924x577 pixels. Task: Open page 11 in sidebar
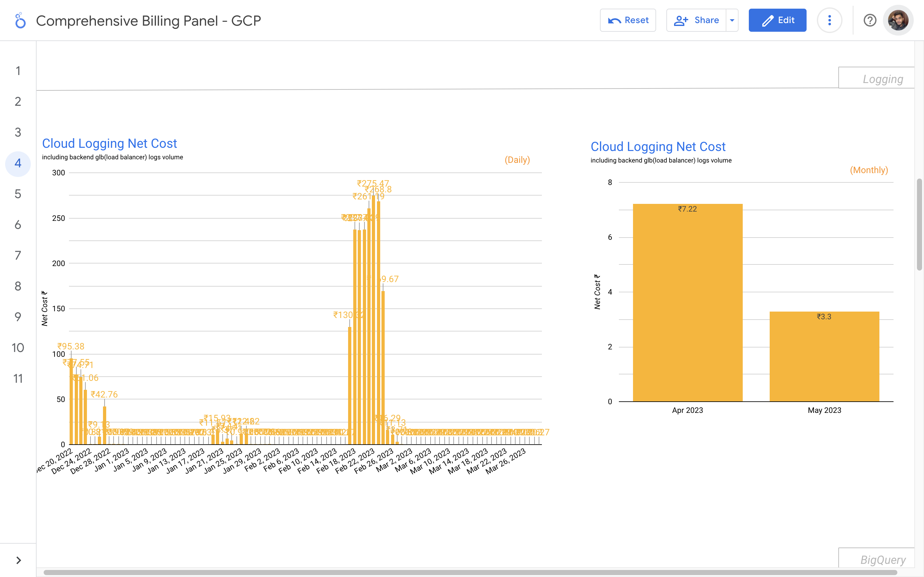click(x=18, y=379)
